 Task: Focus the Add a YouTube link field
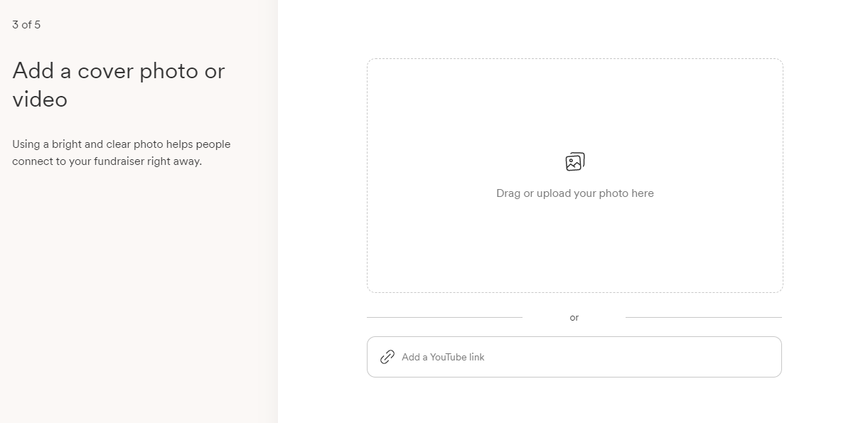point(574,357)
